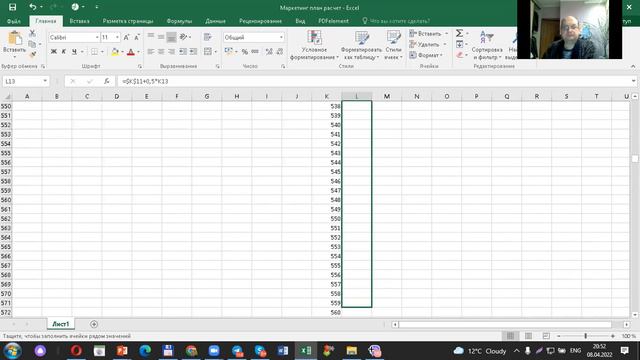Toggle align text right

pos(171,51)
